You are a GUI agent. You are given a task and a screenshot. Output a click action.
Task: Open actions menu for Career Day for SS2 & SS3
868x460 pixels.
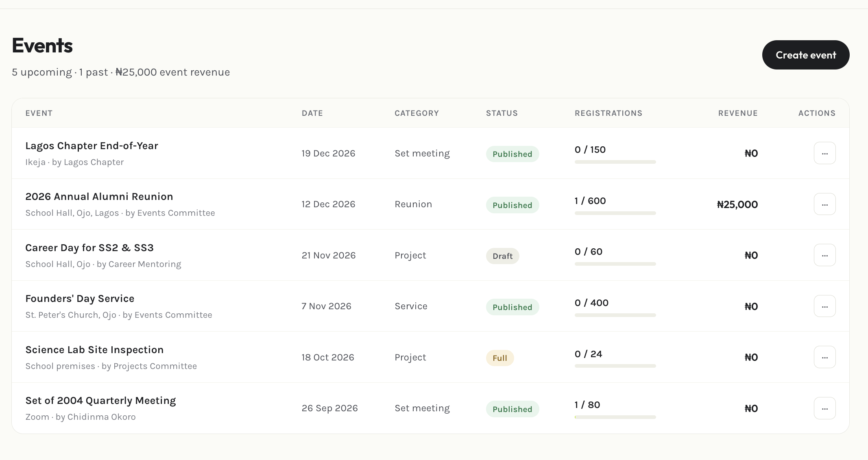point(824,255)
